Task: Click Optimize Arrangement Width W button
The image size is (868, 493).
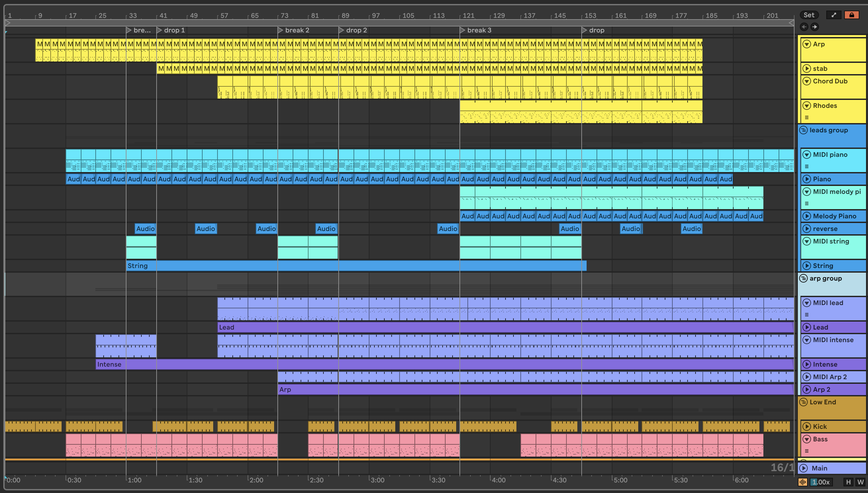Action: 860,482
